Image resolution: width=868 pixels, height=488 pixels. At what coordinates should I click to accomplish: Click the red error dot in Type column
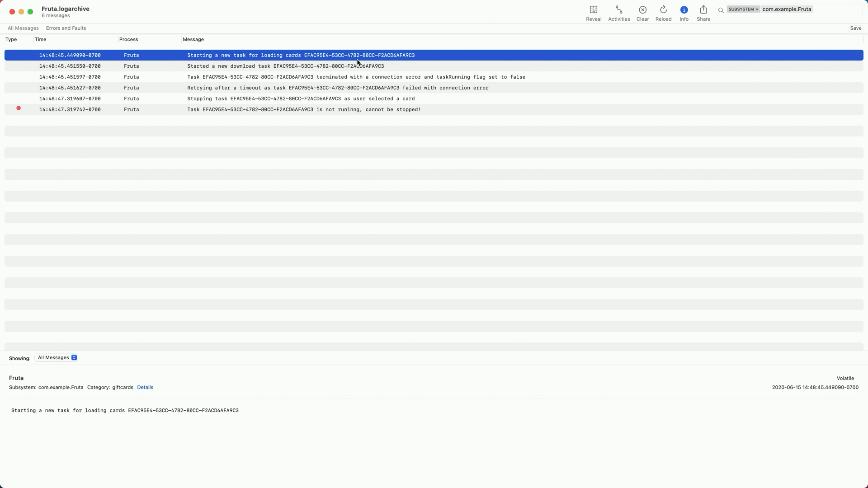19,108
